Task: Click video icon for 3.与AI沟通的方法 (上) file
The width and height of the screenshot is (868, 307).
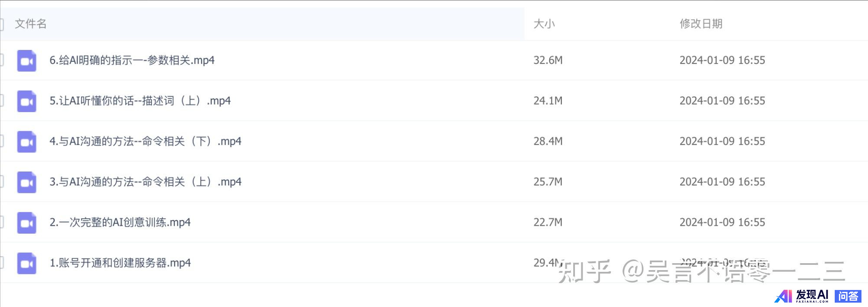Action: (26, 182)
